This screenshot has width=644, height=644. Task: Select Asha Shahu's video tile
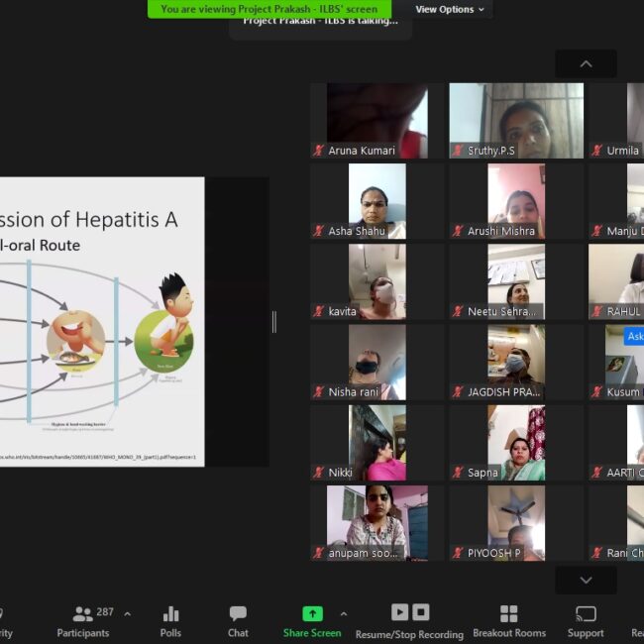point(376,201)
